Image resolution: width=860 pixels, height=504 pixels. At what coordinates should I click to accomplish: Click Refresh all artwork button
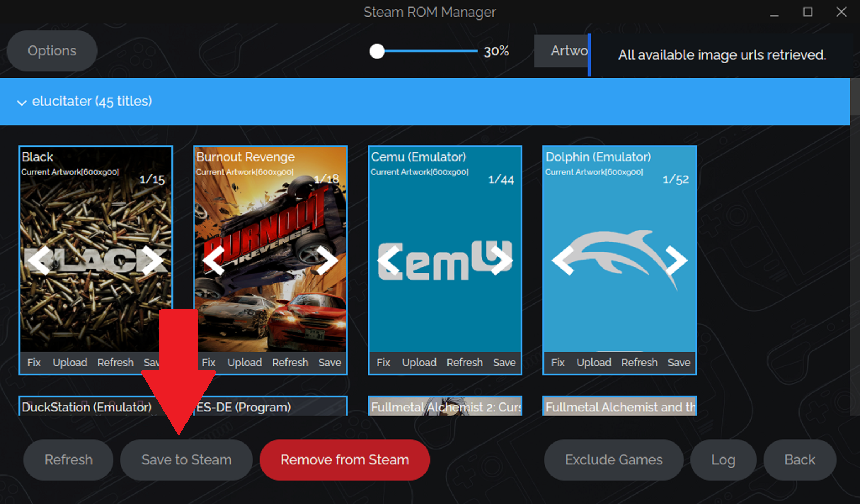pyautogui.click(x=68, y=460)
